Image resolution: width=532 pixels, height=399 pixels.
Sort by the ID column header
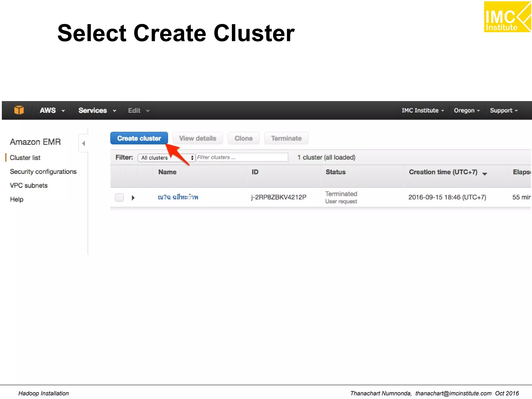point(255,172)
